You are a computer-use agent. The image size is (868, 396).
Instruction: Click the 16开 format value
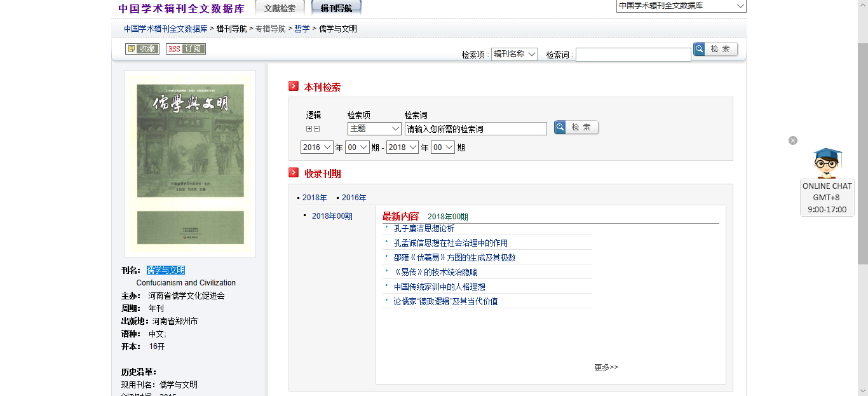click(x=157, y=346)
